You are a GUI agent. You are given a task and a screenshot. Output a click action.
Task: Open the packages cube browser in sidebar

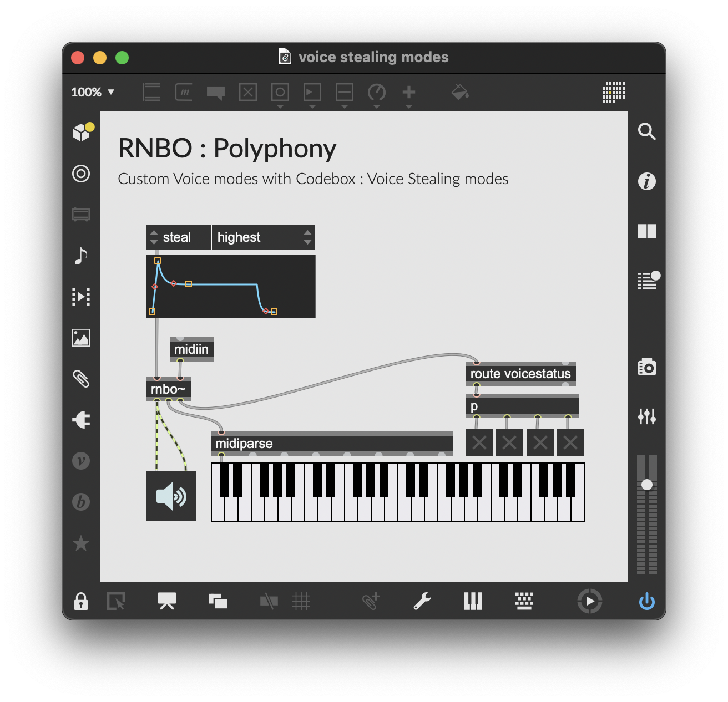tap(82, 132)
